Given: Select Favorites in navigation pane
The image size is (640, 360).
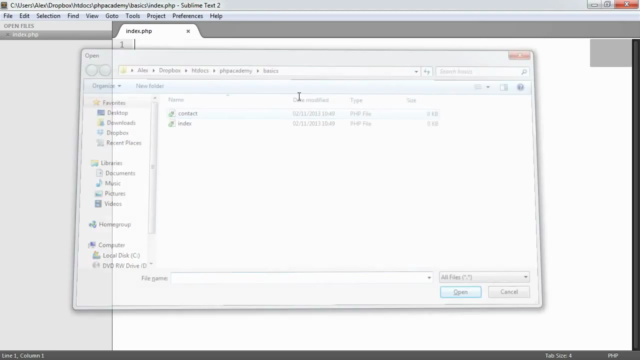Looking at the screenshot, I should [114, 103].
